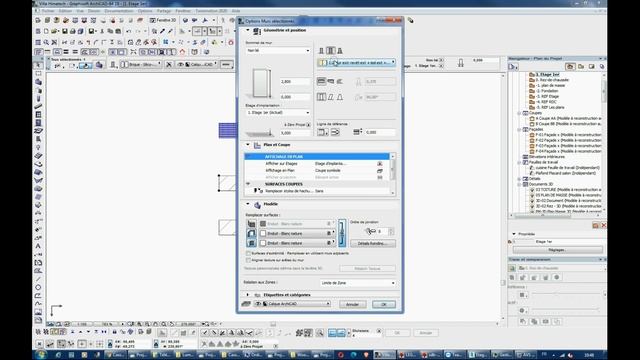Click the wall height field showing 2,800
The image size is (640, 360).
(x=295, y=82)
